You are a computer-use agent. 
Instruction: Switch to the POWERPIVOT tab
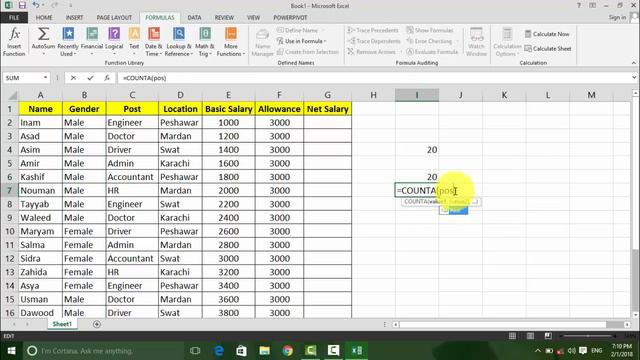[290, 18]
